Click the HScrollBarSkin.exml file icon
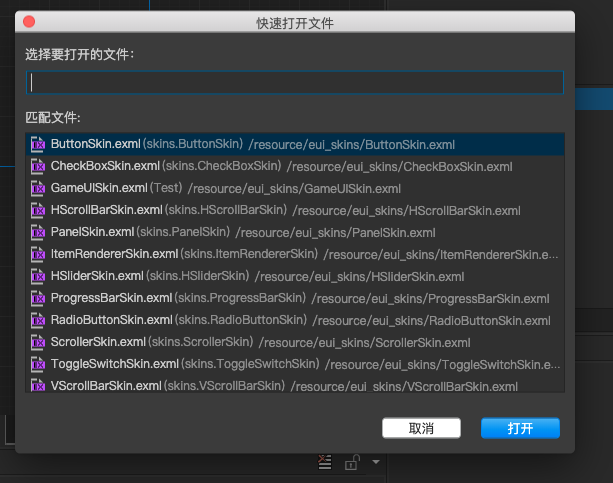This screenshot has width=613, height=483. pyautogui.click(x=38, y=210)
